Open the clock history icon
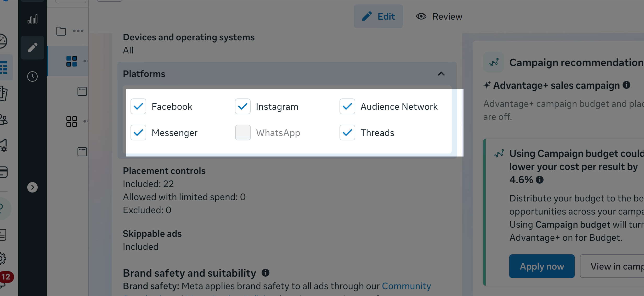Viewport: 644px width, 296px height. tap(32, 76)
